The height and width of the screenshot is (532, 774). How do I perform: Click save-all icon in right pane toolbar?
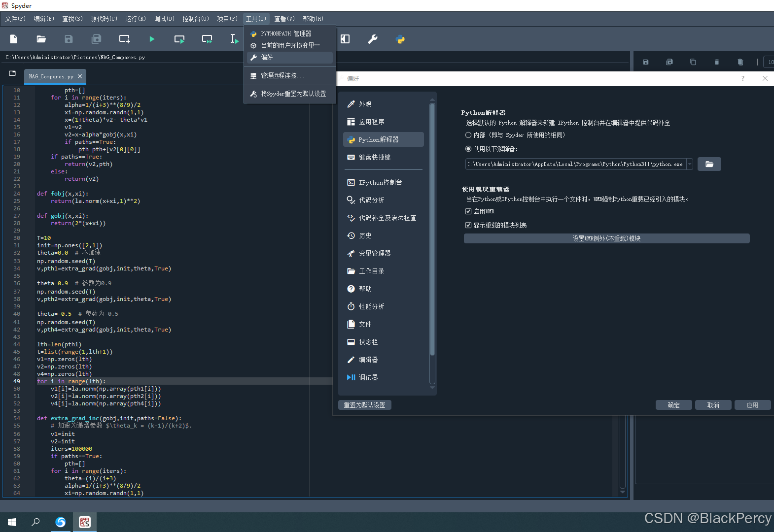(669, 62)
